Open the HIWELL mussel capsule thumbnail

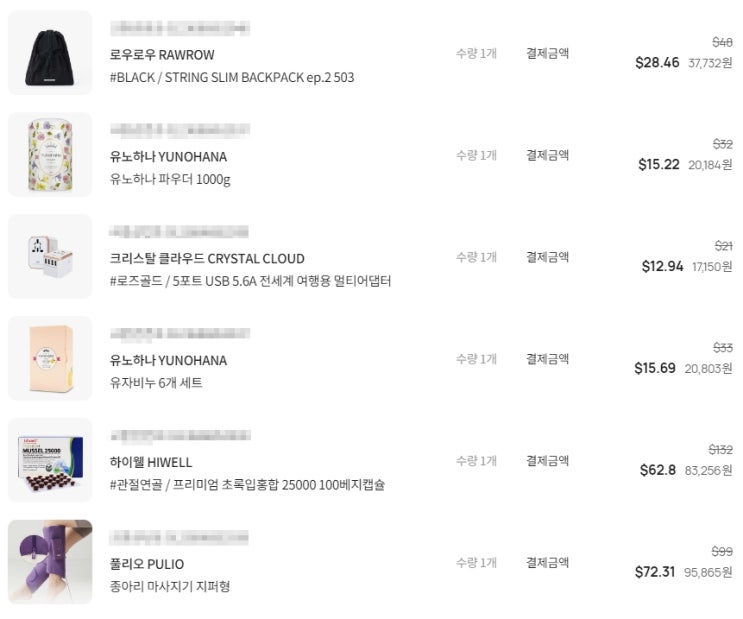click(x=50, y=461)
